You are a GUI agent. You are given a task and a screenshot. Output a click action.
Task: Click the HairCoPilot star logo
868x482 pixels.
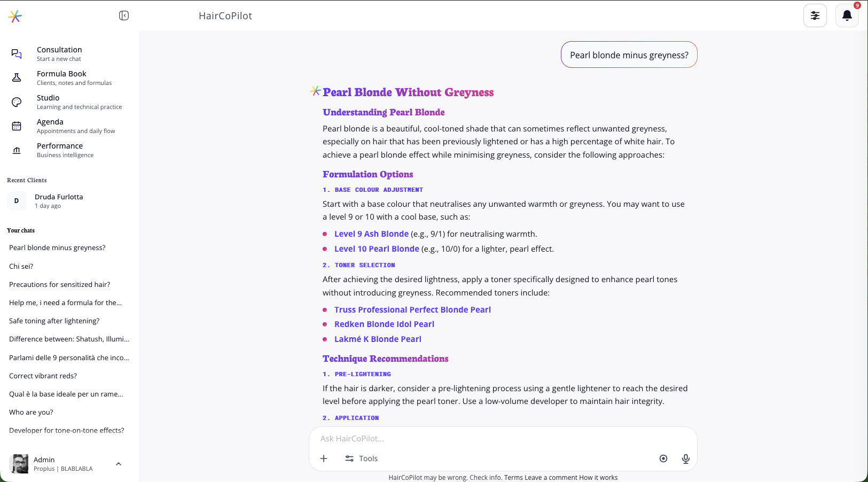pyautogui.click(x=15, y=17)
